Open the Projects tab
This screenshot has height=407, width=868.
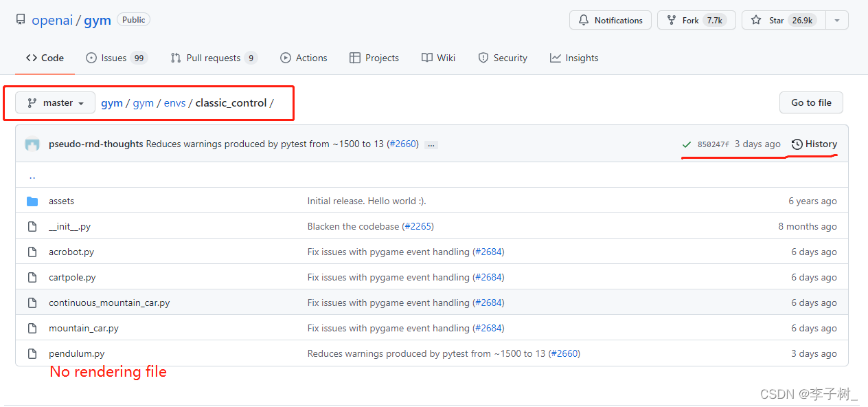click(374, 58)
